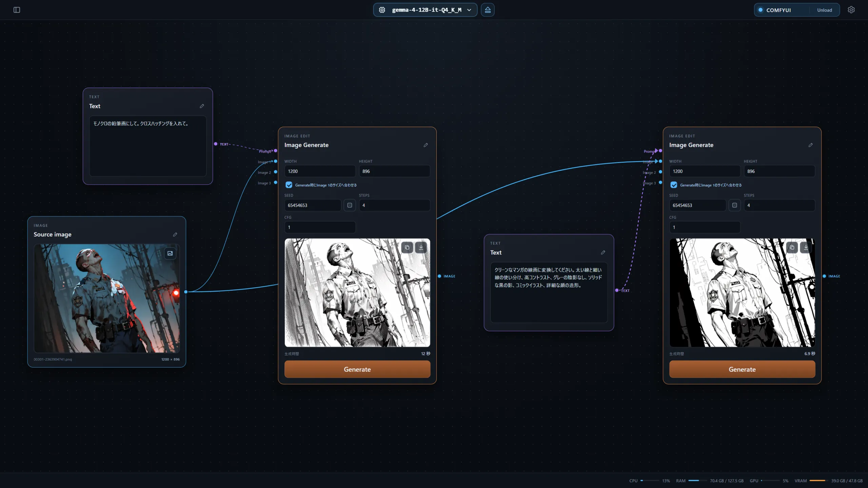
Task: Click the Prompt input port of second Image Generate
Action: [660, 151]
